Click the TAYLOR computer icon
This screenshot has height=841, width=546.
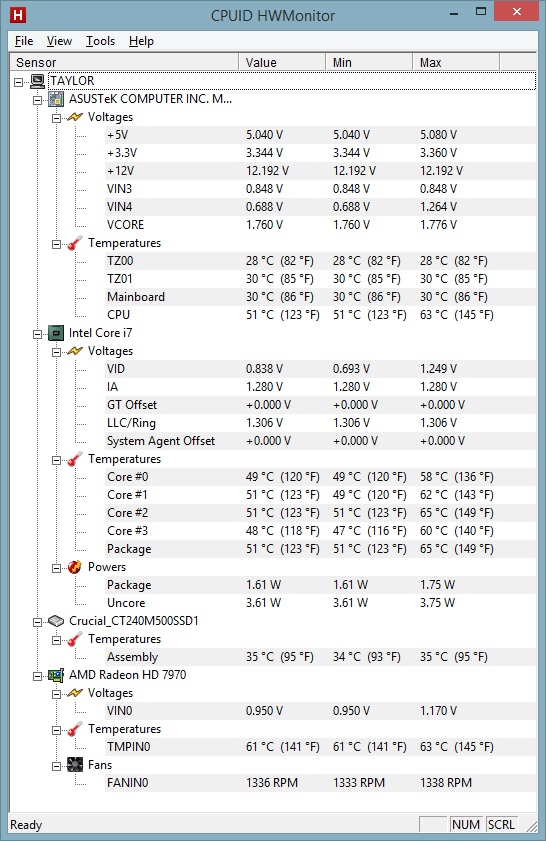click(x=38, y=81)
